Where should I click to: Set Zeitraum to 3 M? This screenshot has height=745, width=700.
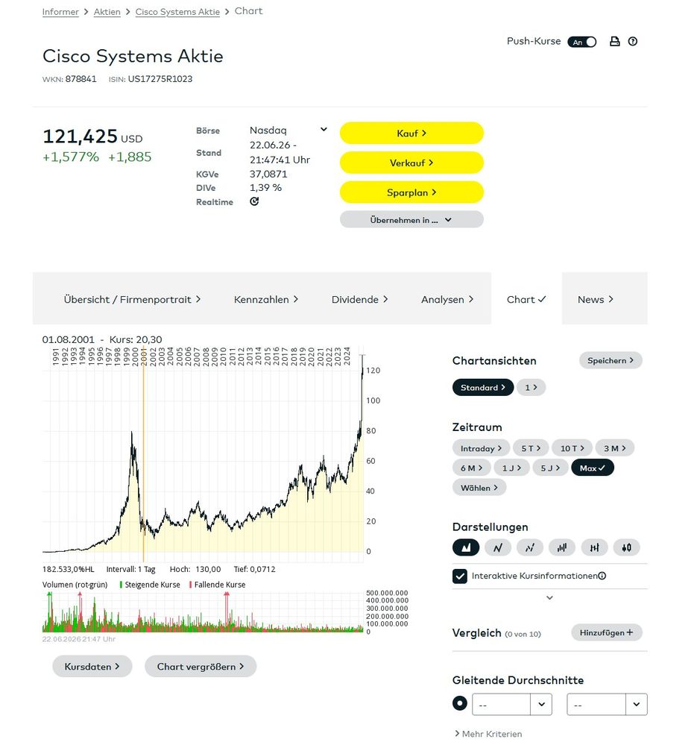point(615,448)
